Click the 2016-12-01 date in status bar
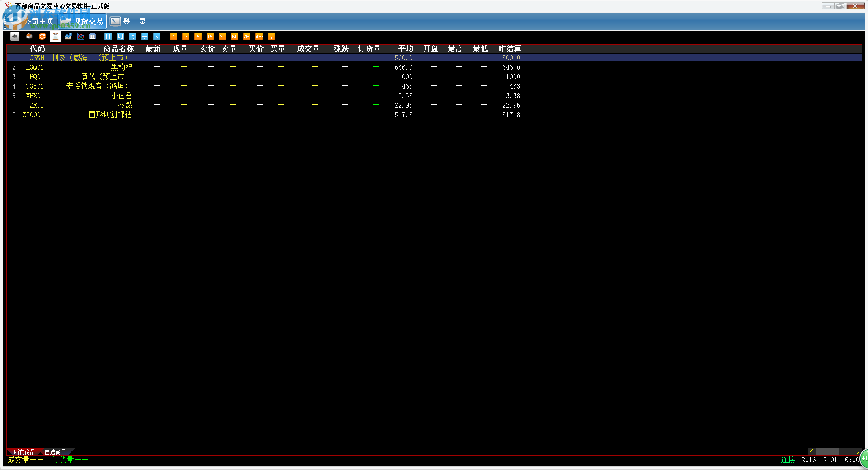The image size is (868, 470). tap(819, 460)
